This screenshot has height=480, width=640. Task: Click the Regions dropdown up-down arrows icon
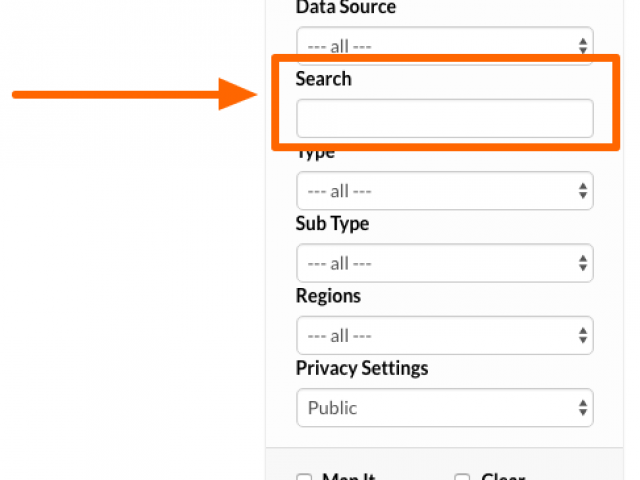583,335
